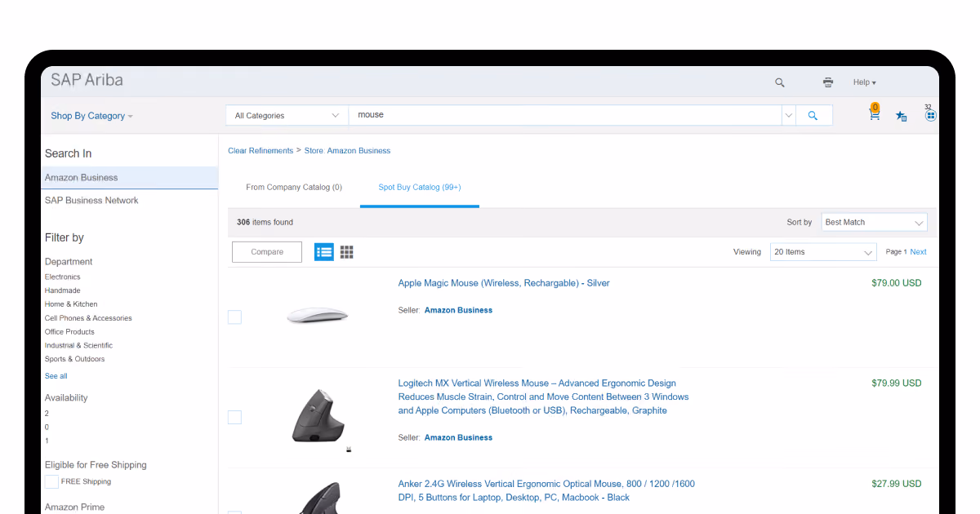This screenshot has height=514, width=980.
Task: Open the All Categories dropdown
Action: pos(287,115)
